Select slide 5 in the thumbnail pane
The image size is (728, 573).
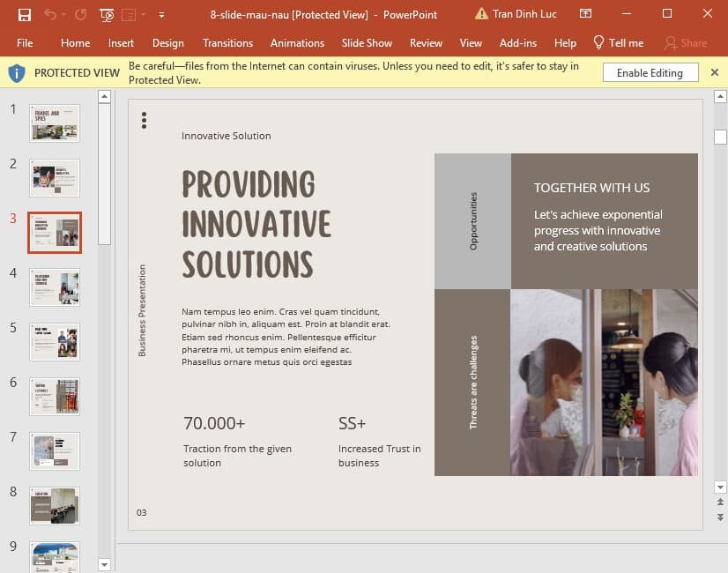coord(55,342)
